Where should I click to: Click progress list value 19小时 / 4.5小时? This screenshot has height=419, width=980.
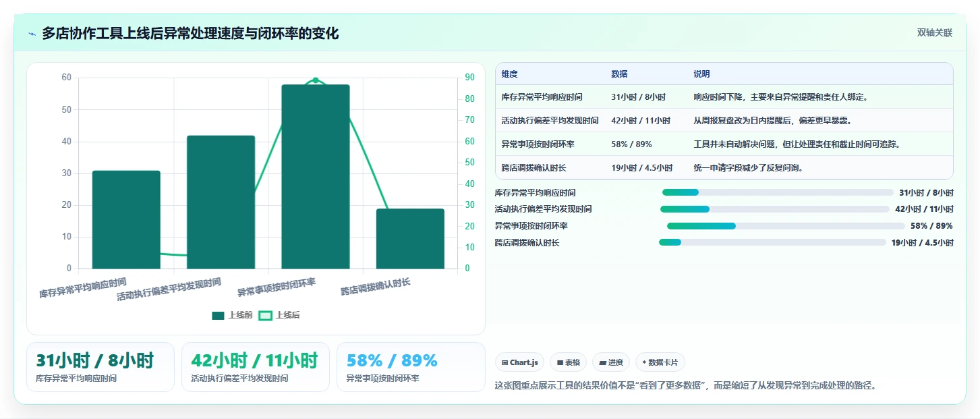pos(923,242)
